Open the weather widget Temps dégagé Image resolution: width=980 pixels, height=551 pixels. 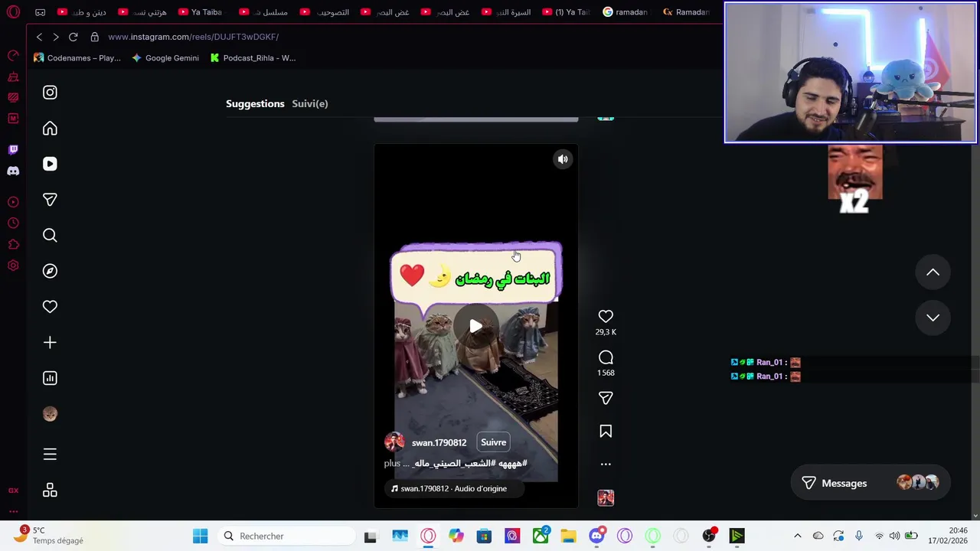(47, 535)
